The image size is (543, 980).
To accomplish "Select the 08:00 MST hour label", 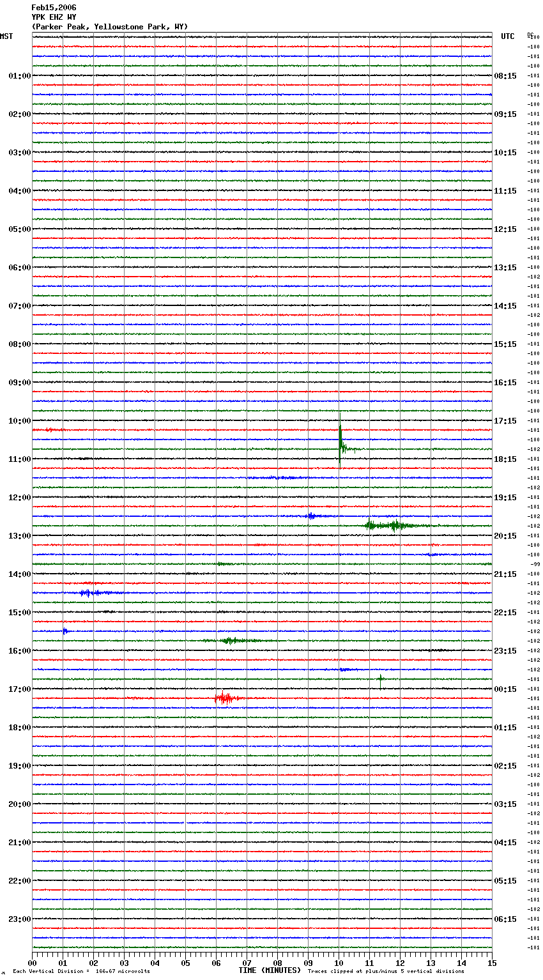I will pyautogui.click(x=20, y=344).
